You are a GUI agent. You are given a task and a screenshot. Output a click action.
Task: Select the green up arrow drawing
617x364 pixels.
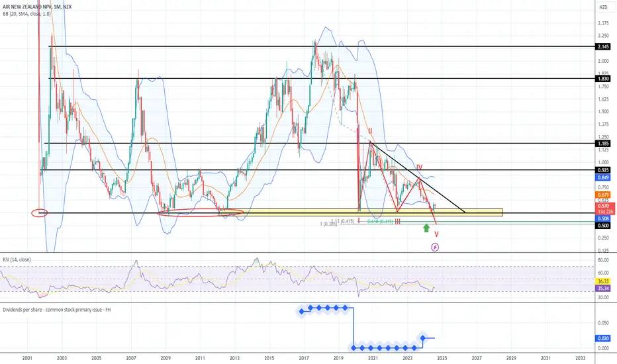(426, 228)
